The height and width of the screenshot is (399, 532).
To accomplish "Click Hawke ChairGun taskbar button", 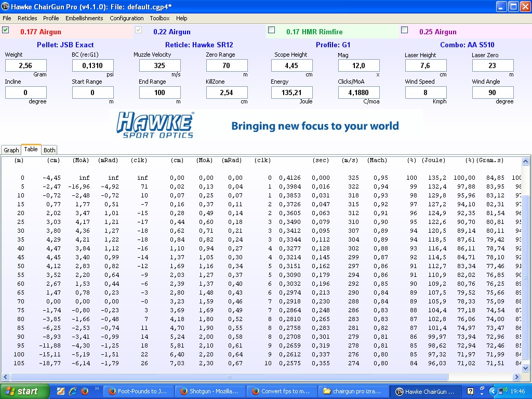I will pyautogui.click(x=426, y=391).
